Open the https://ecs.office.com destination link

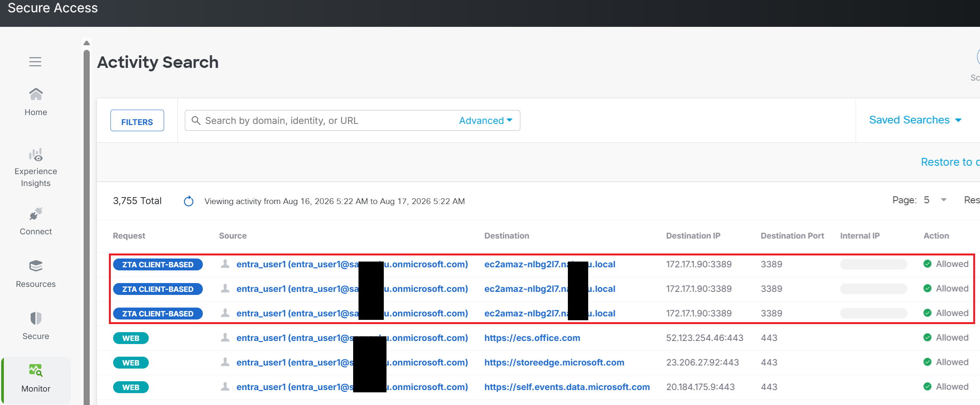[x=532, y=338]
